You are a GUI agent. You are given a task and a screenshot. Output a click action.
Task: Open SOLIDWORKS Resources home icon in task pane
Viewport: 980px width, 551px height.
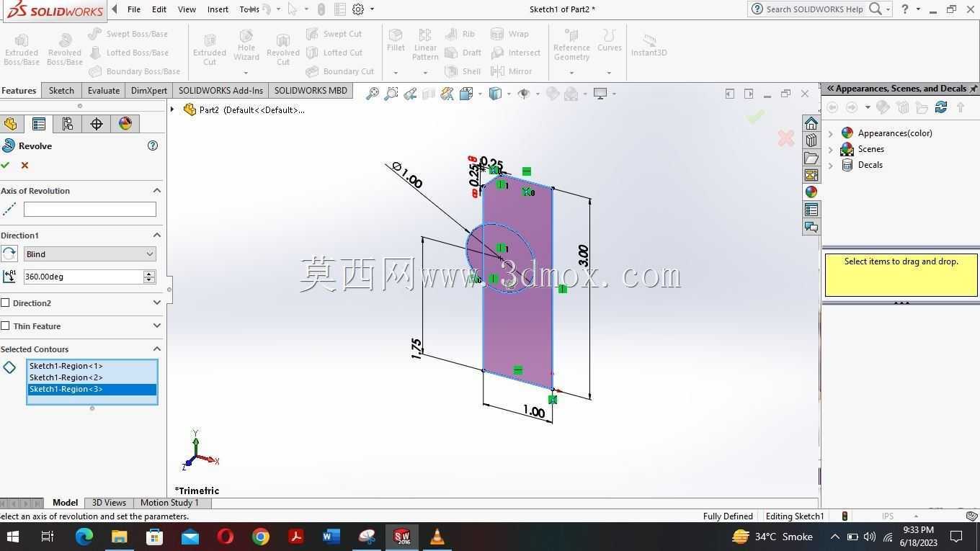tap(811, 123)
